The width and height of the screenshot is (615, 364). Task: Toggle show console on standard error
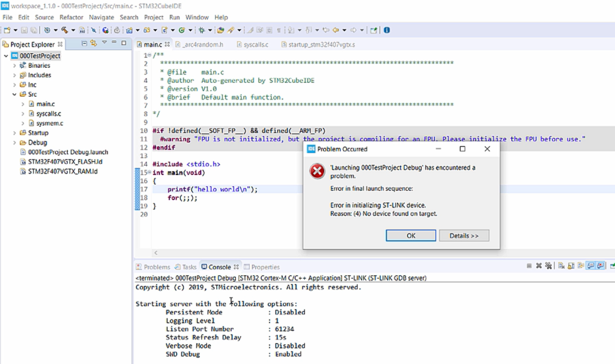600,266
